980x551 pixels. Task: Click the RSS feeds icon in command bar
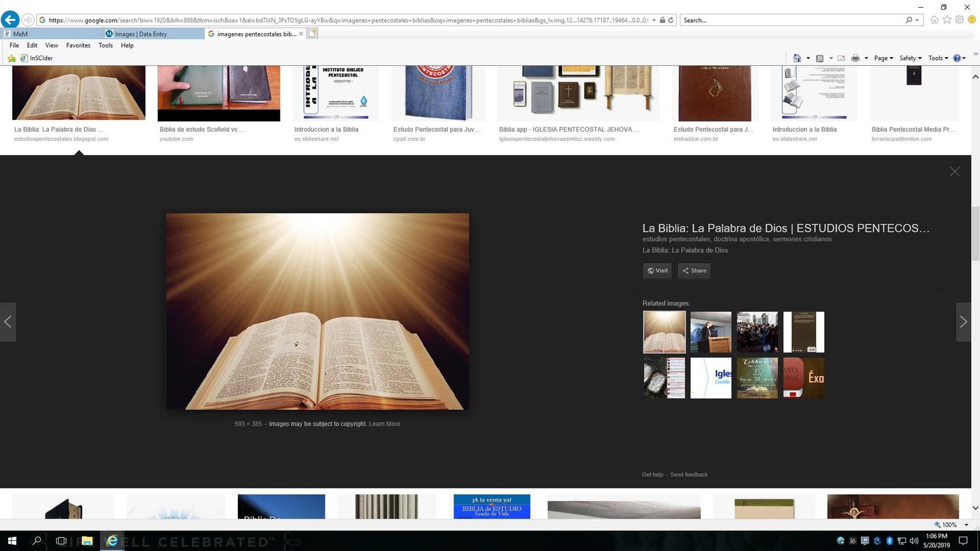[x=819, y=58]
